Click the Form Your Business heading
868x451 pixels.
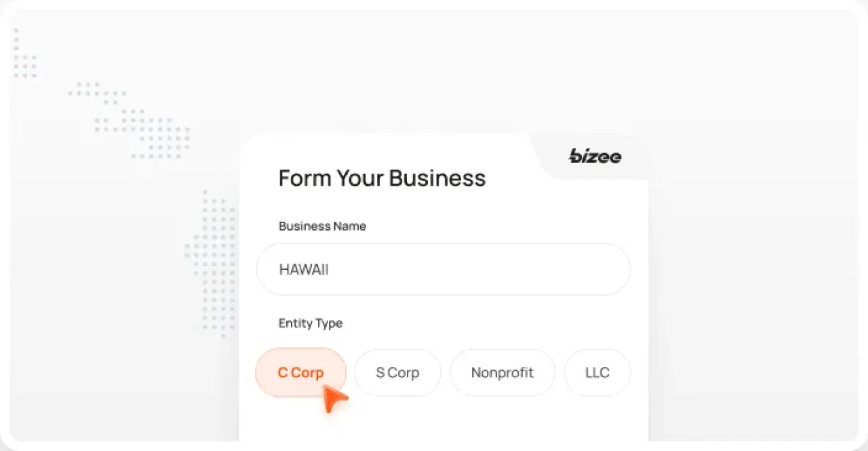tap(382, 178)
